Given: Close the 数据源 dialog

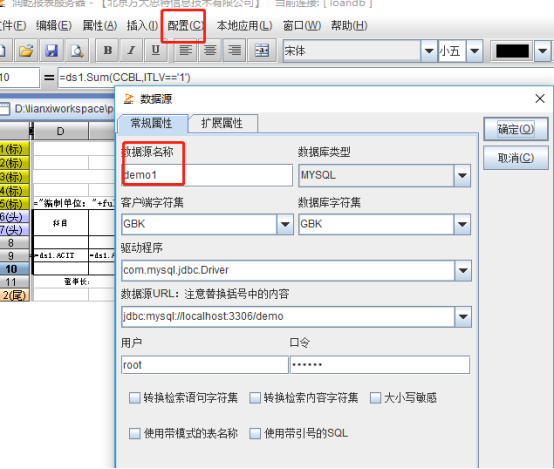Looking at the screenshot, I should (540, 99).
